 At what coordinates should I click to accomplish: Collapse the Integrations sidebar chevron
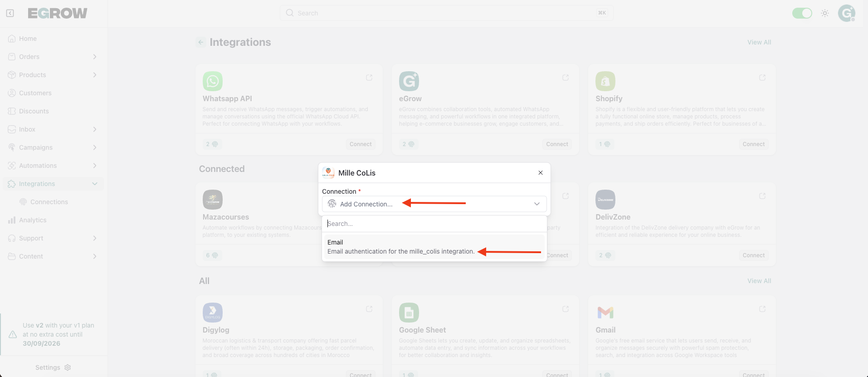[95, 184]
